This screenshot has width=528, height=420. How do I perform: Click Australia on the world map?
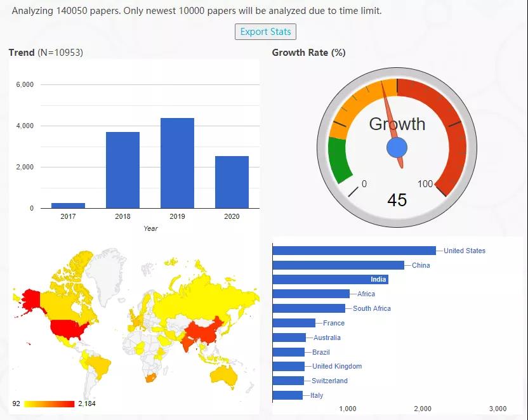pos(223,374)
